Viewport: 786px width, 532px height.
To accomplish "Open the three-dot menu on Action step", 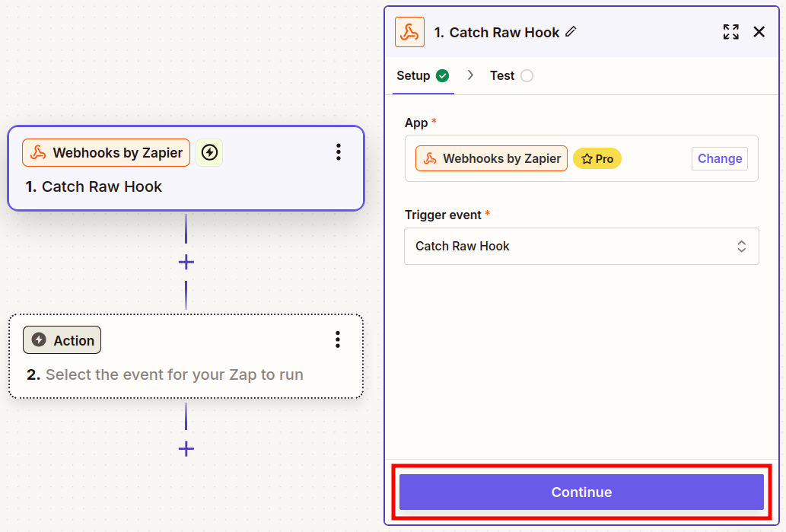I will coord(338,339).
